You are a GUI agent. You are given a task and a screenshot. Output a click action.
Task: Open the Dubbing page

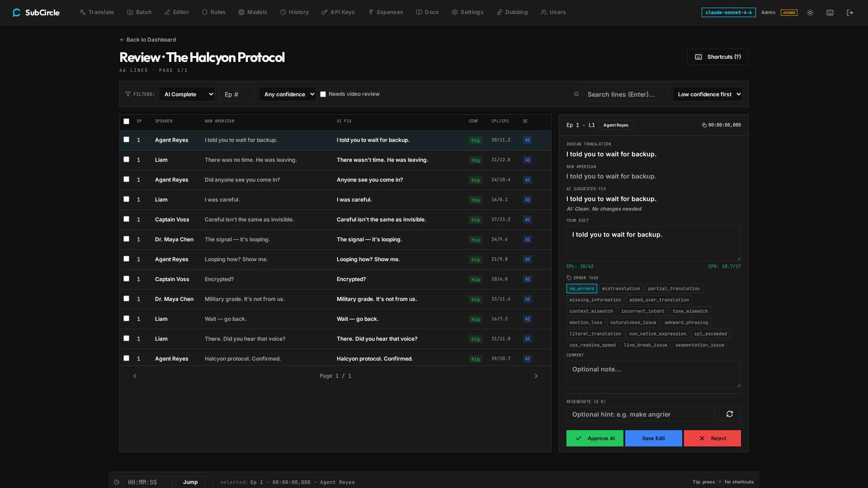coord(512,12)
